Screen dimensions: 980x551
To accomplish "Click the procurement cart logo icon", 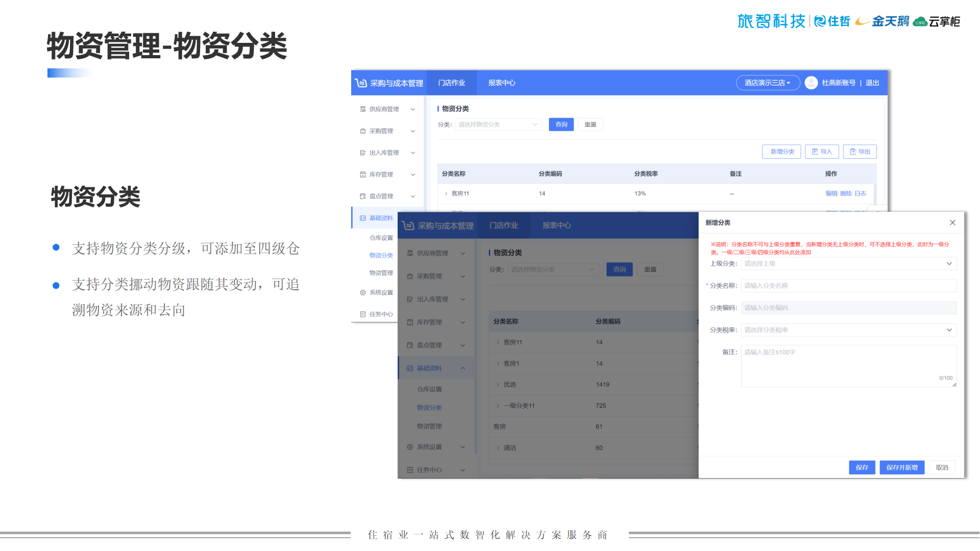I will pos(361,83).
